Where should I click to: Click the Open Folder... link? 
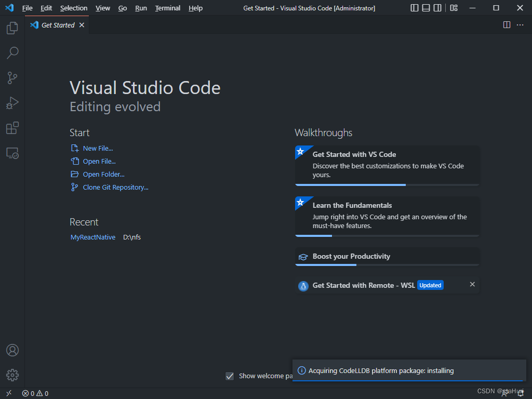(103, 174)
